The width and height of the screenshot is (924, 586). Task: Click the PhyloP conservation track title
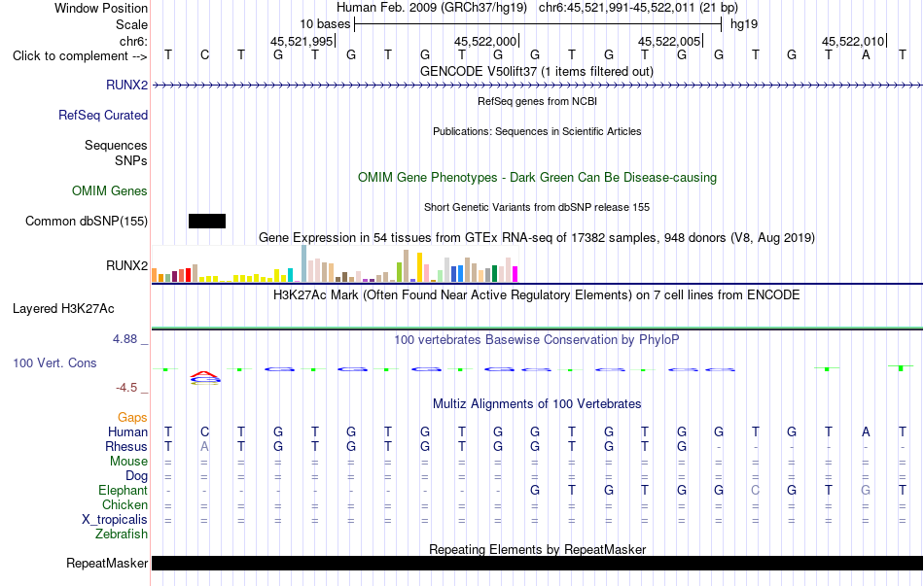point(537,339)
